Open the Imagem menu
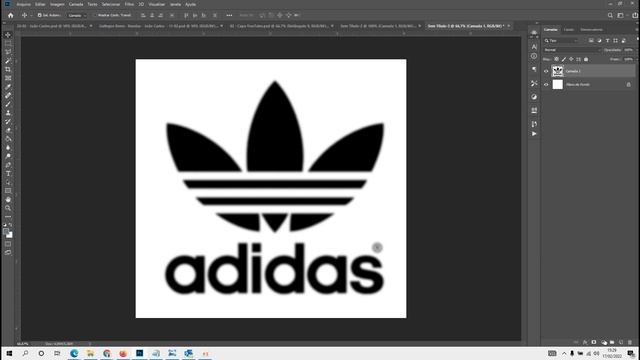 (57, 4)
